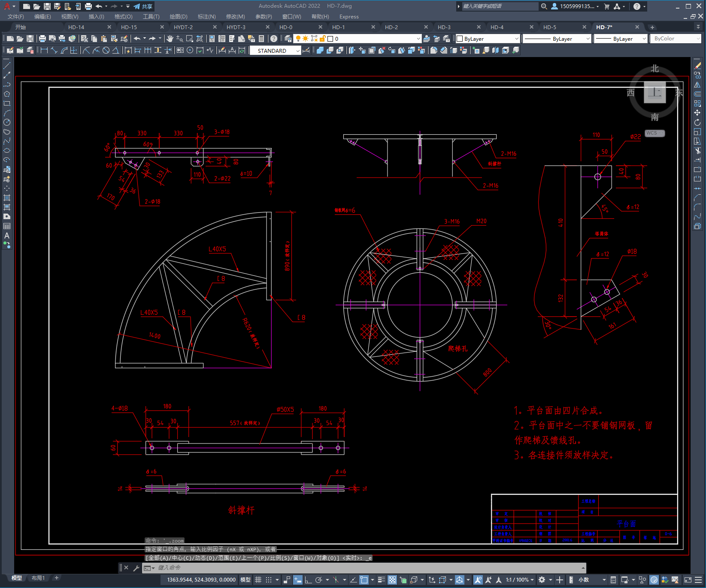Close the HD-15 drawing tab
The height and width of the screenshot is (588, 706).
pyautogui.click(x=162, y=27)
